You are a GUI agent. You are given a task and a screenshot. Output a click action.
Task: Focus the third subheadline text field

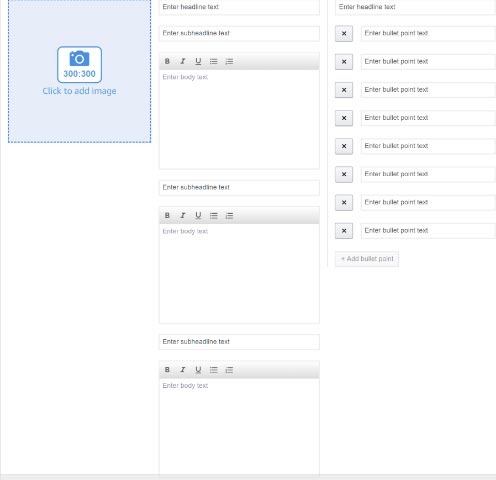click(x=239, y=342)
